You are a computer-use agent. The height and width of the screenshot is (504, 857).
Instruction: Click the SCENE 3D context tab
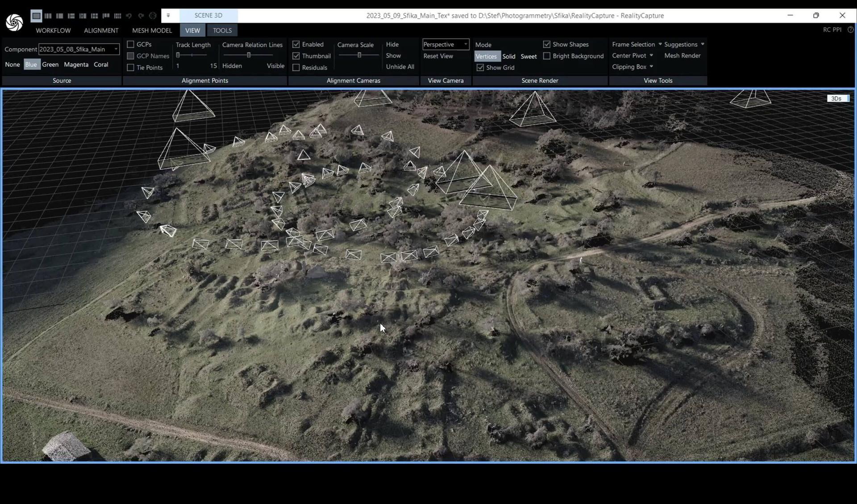pyautogui.click(x=208, y=15)
